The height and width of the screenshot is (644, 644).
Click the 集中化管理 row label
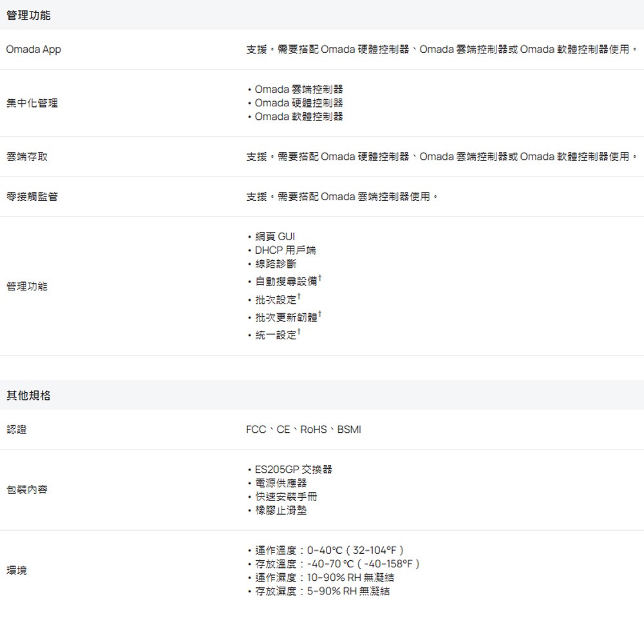tap(30, 102)
